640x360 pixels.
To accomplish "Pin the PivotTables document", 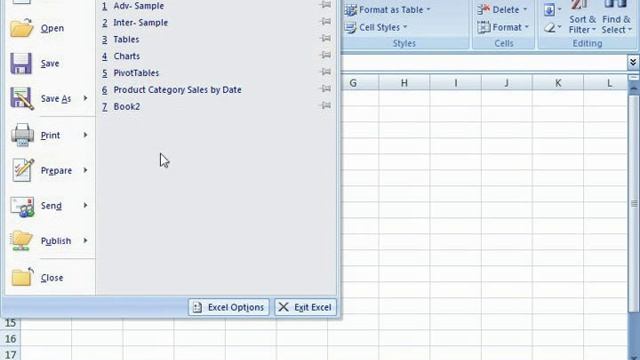I will click(x=325, y=72).
